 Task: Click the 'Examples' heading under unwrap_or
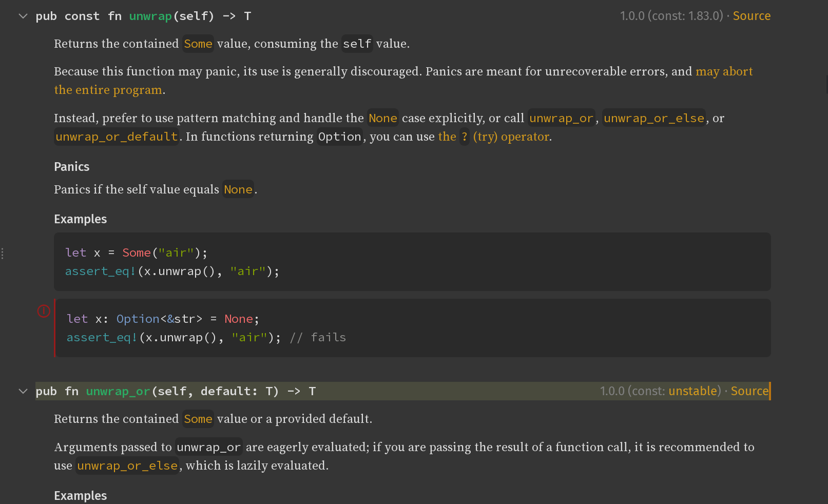point(81,496)
